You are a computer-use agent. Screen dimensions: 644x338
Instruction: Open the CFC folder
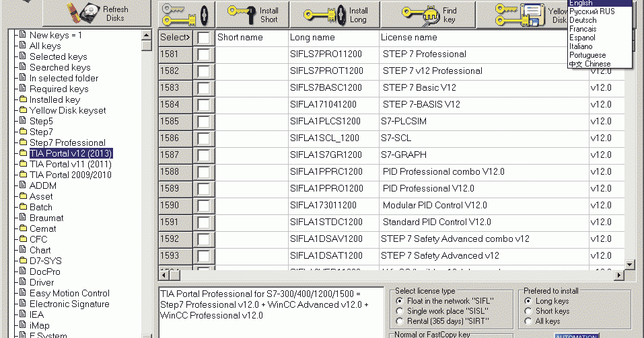click(x=38, y=239)
